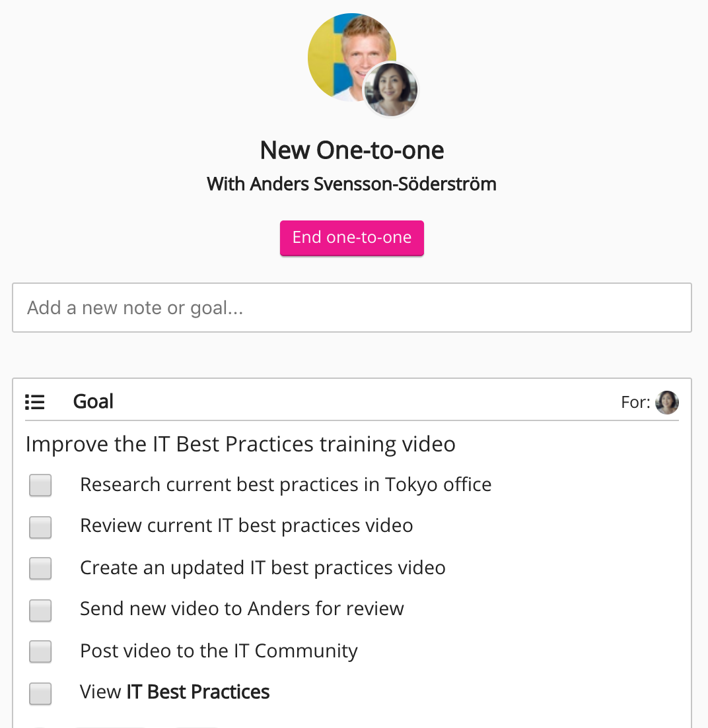Click the 'For:' label on goal card
This screenshot has width=708, height=728.
tap(635, 402)
